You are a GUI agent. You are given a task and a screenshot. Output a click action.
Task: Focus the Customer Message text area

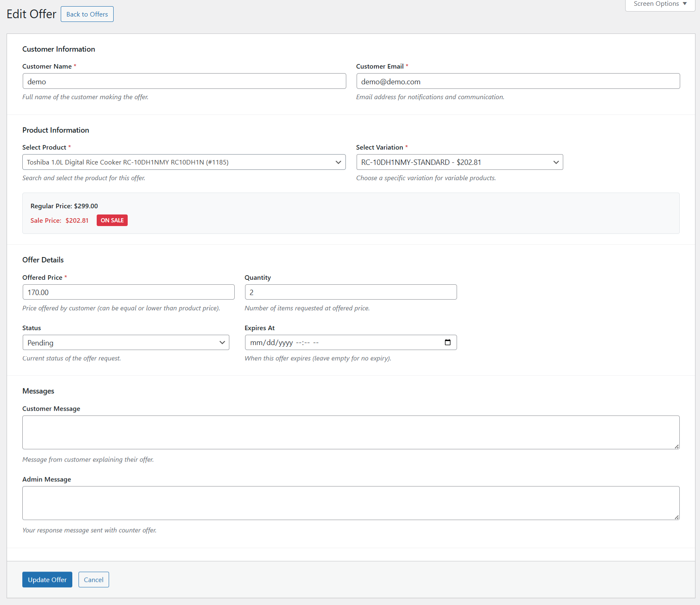[x=350, y=432]
